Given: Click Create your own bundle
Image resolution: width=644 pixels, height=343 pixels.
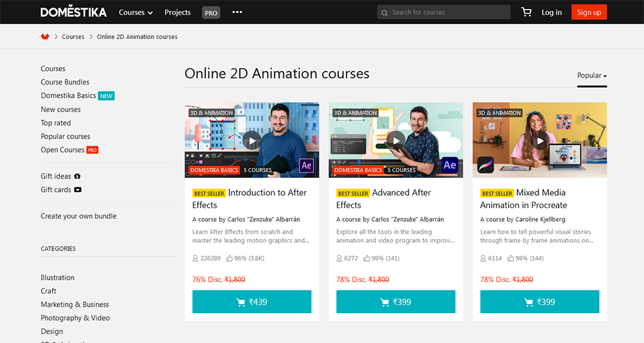Looking at the screenshot, I should click(79, 216).
